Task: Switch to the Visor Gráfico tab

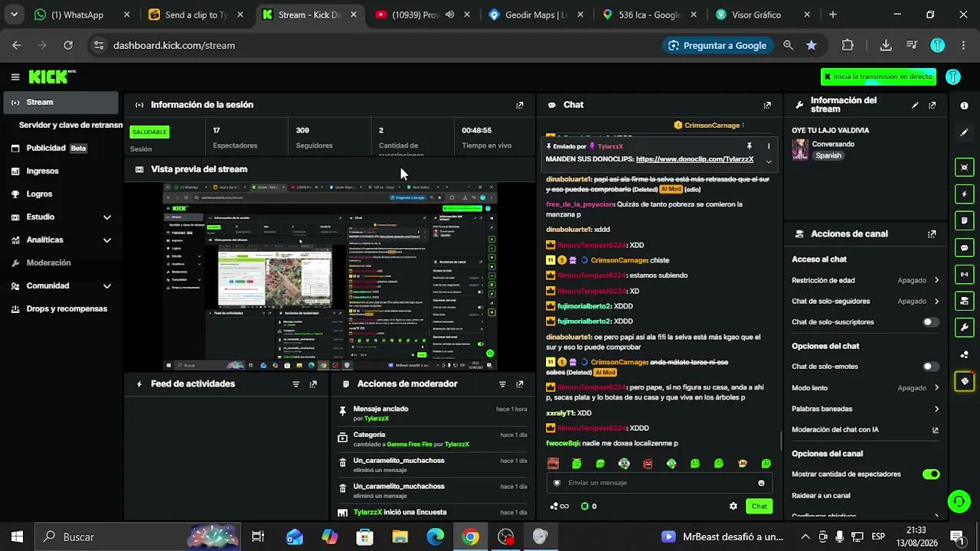Action: point(763,15)
